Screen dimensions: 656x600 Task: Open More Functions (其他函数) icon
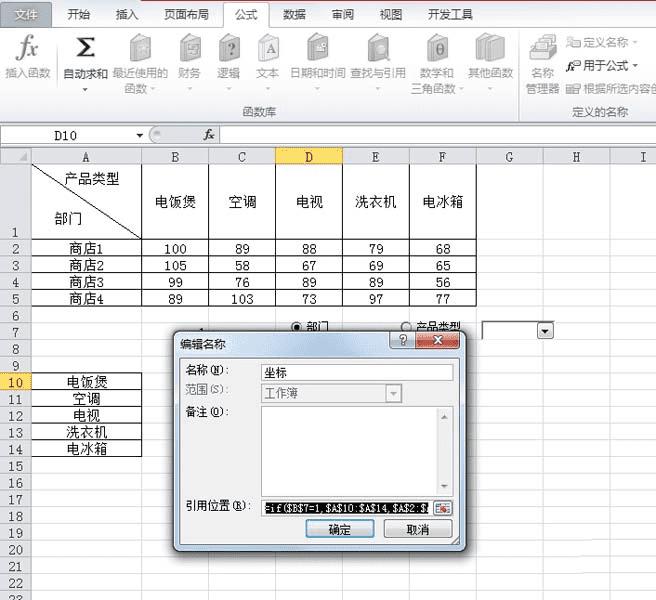tap(490, 48)
